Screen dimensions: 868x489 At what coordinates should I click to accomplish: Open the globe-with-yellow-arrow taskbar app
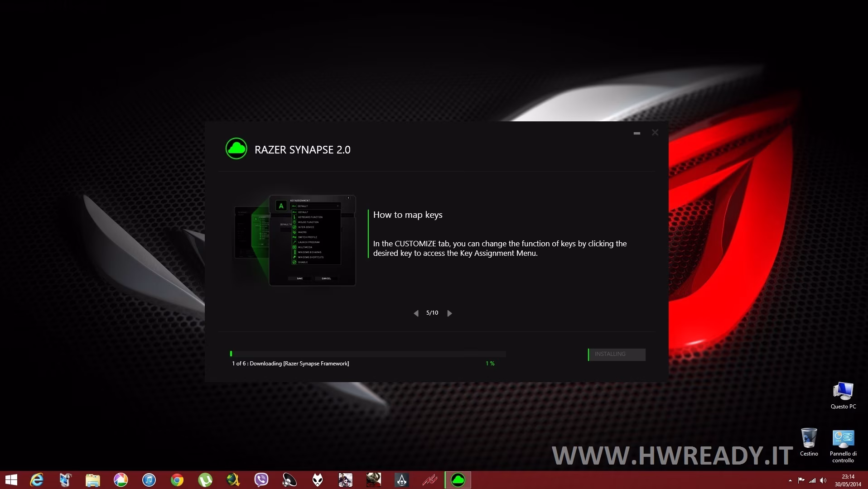(233, 480)
